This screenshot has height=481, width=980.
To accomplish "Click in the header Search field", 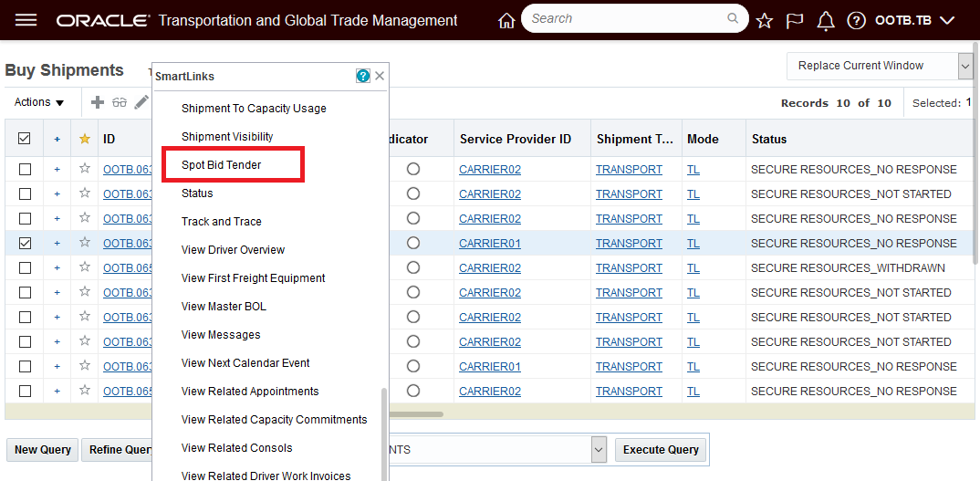I will pyautogui.click(x=625, y=18).
